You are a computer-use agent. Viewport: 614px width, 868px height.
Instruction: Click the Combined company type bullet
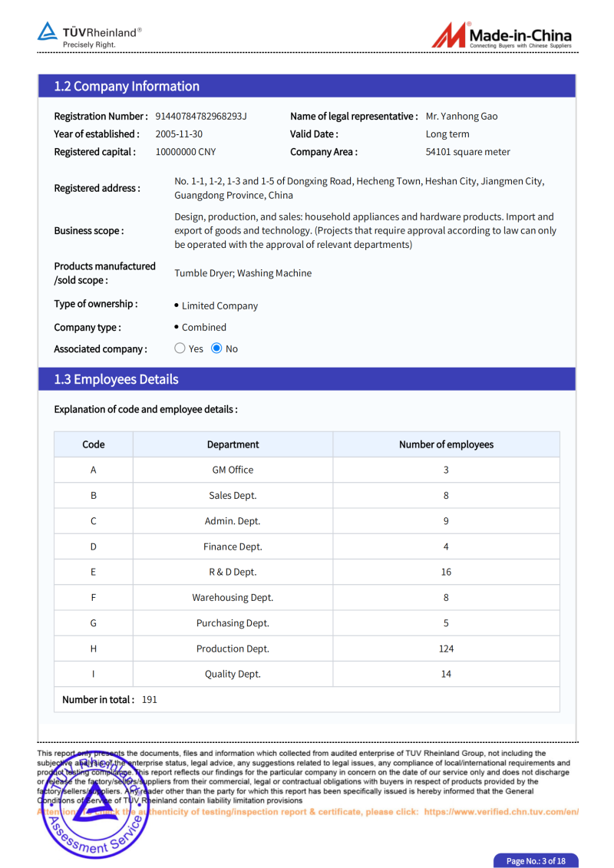click(x=204, y=327)
